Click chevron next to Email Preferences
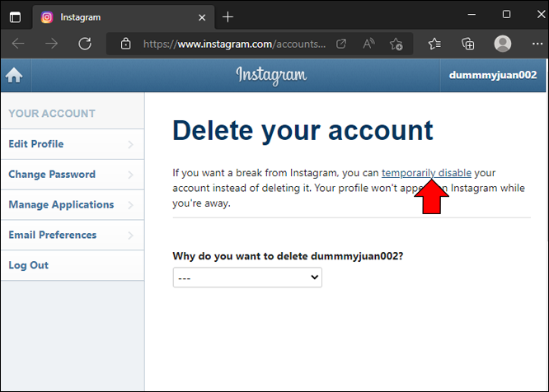The height and width of the screenshot is (392, 549). tap(130, 236)
